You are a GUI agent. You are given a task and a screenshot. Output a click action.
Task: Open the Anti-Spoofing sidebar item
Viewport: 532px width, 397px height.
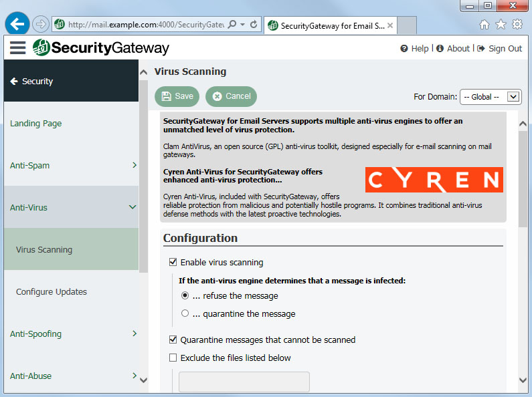tap(35, 334)
